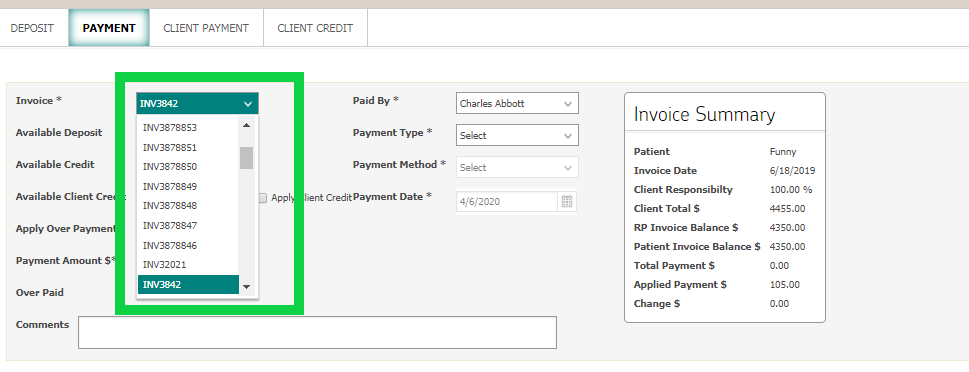This screenshot has height=372, width=969.
Task: Click the Client Total value 4455.00
Action: [x=787, y=209]
